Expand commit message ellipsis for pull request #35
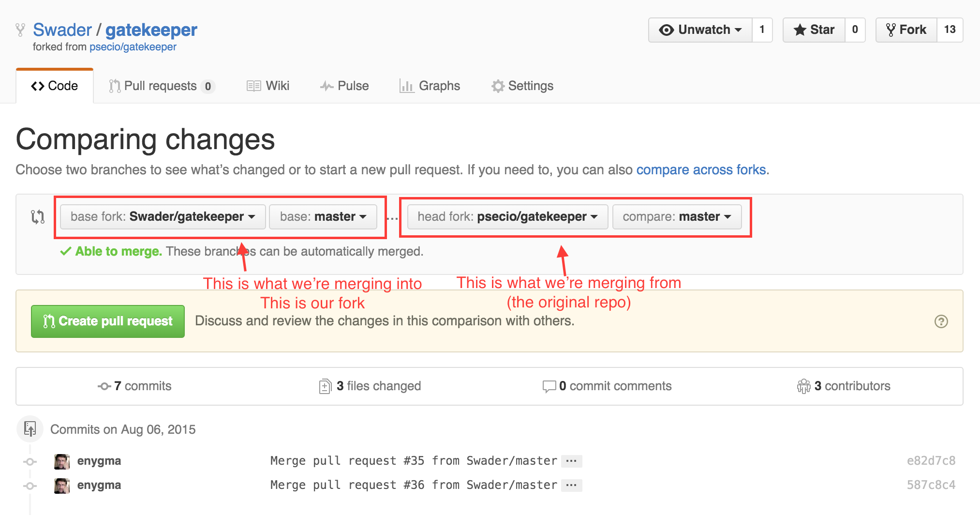This screenshot has width=980, height=517. click(x=571, y=461)
